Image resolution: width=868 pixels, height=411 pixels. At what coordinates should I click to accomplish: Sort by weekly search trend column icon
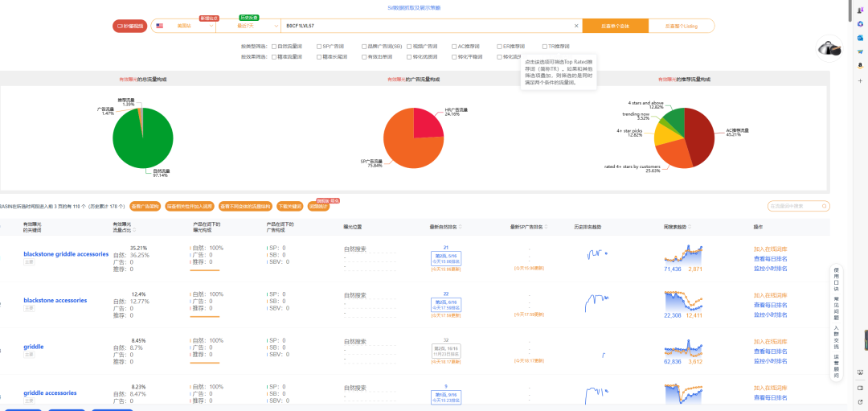(x=691, y=227)
